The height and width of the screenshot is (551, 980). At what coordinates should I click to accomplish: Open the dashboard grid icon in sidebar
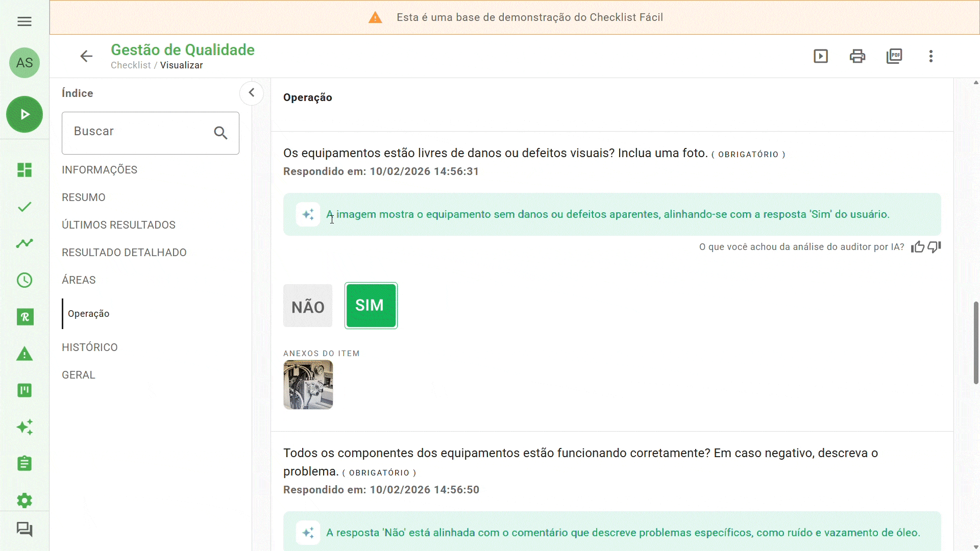pyautogui.click(x=24, y=170)
